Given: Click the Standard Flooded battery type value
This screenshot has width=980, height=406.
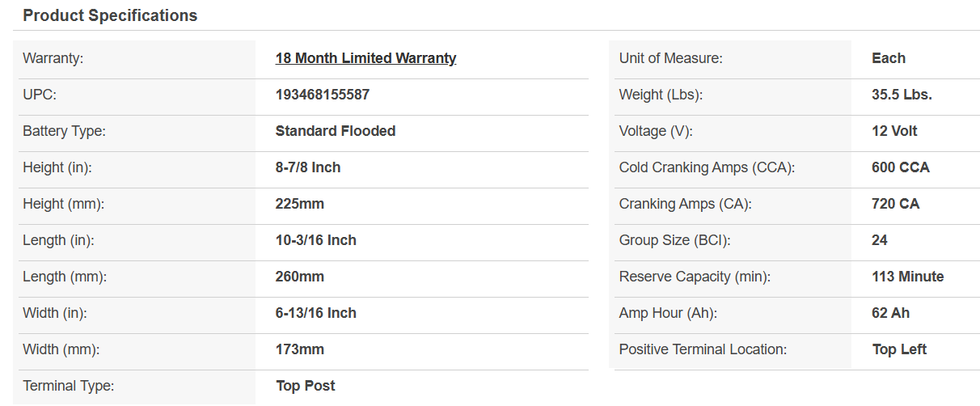Looking at the screenshot, I should (335, 131).
